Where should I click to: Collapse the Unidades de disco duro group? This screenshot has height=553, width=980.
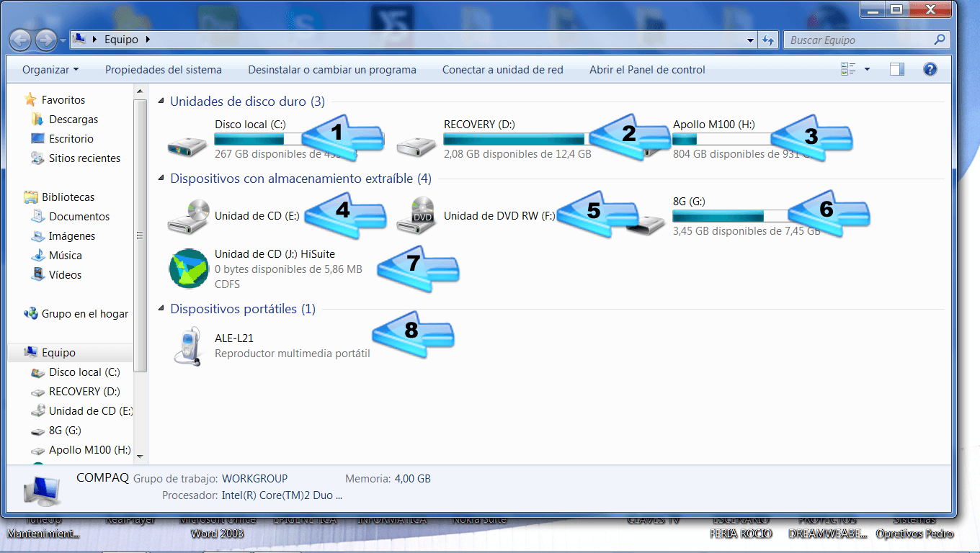tap(161, 102)
